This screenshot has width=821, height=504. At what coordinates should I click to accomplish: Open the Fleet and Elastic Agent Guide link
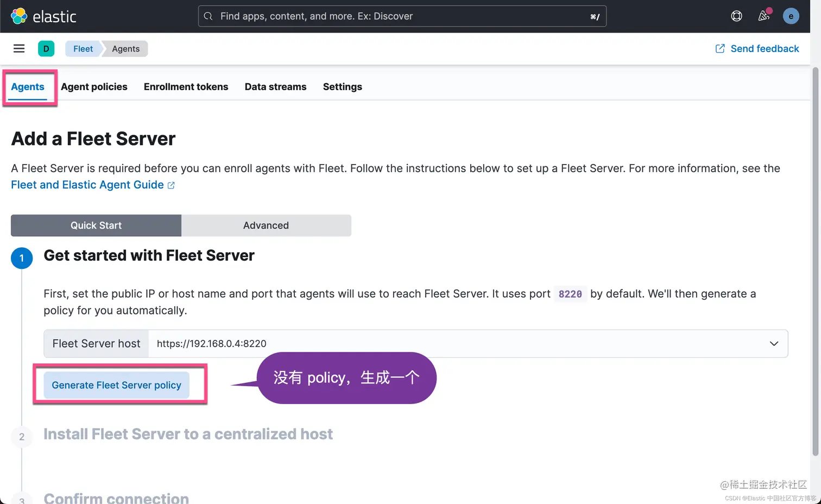click(x=87, y=185)
